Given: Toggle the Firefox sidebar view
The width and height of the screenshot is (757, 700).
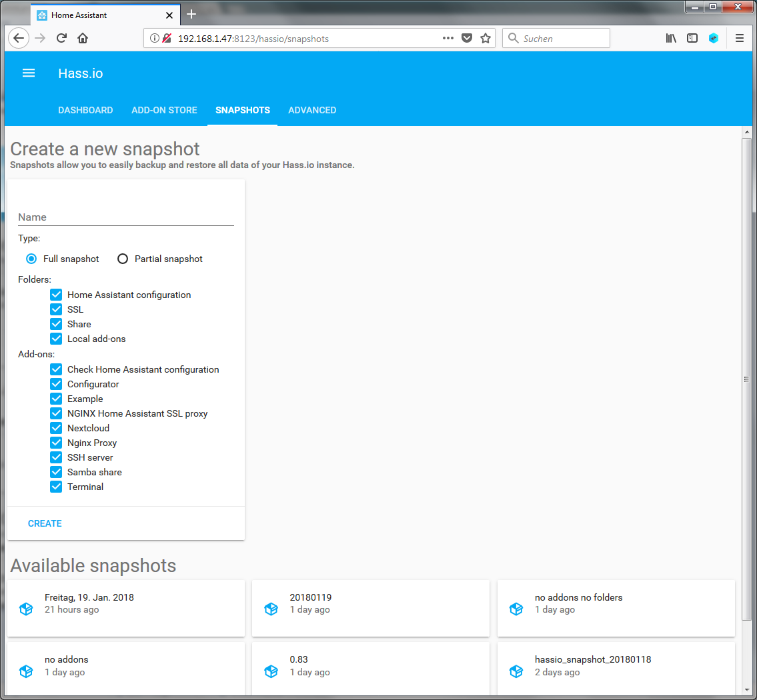Looking at the screenshot, I should pos(692,38).
